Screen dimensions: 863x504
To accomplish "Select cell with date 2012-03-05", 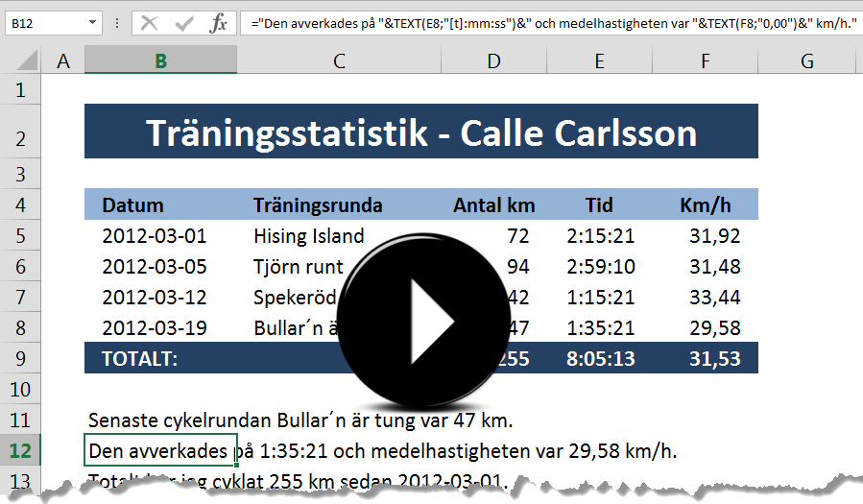I will point(155,267).
